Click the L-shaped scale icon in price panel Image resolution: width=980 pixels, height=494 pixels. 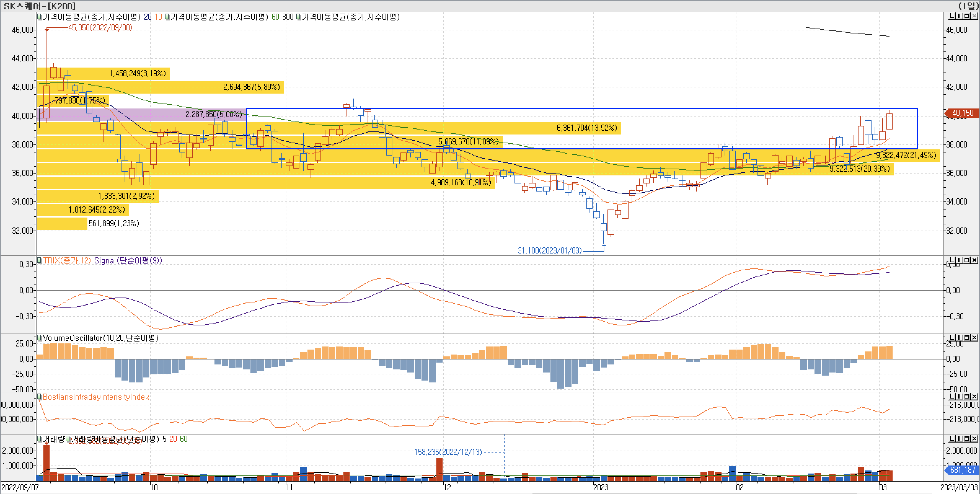[x=952, y=16]
